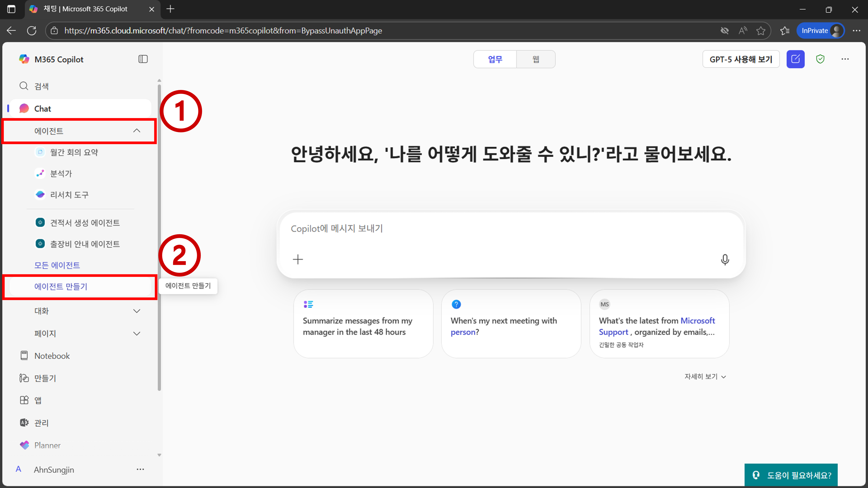Open the 앱 item in sidebar
The width and height of the screenshot is (868, 488).
(x=38, y=400)
